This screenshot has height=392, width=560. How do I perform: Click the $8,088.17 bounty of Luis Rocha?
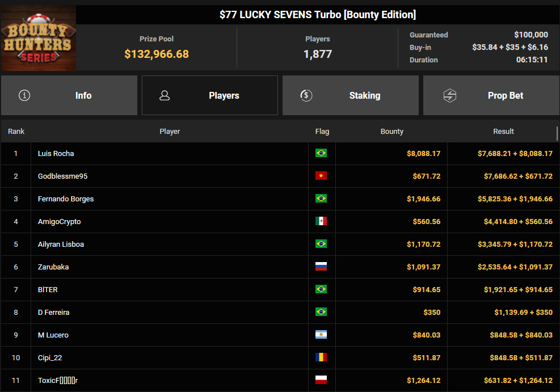point(424,154)
